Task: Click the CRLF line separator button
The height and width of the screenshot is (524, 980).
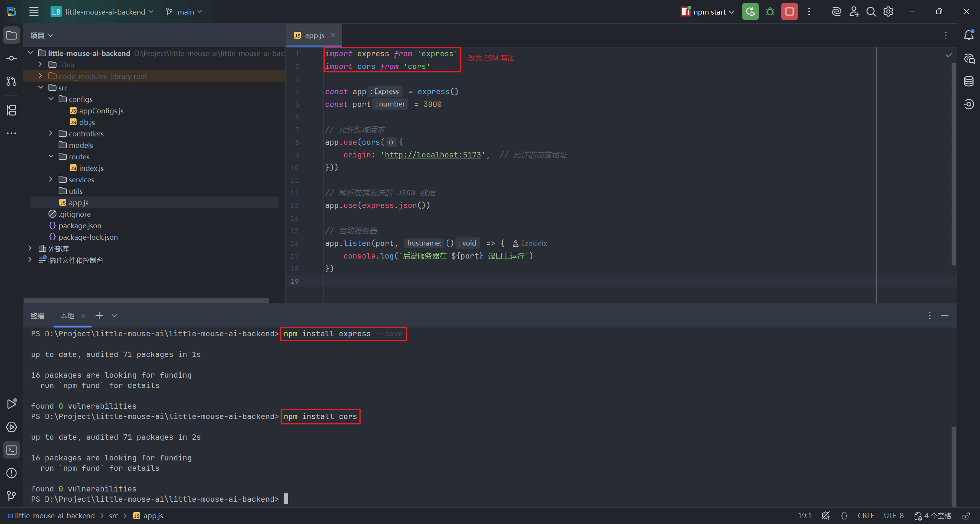Action: coord(866,516)
